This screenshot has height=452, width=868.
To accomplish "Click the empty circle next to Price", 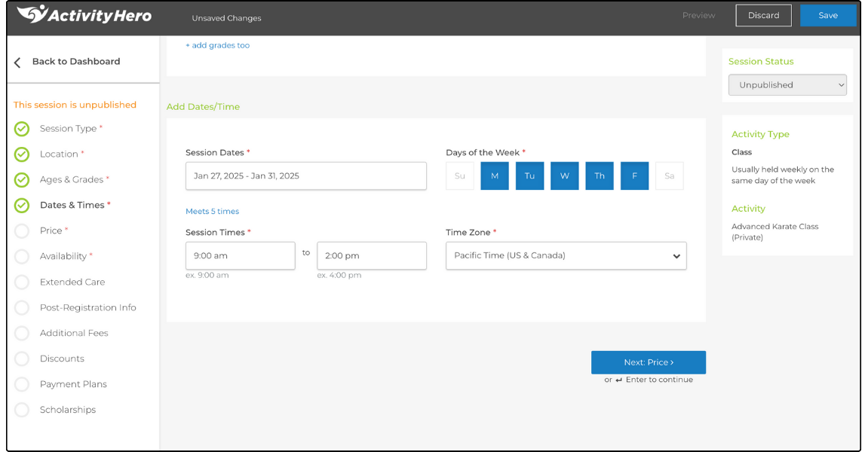I will pyautogui.click(x=22, y=231).
